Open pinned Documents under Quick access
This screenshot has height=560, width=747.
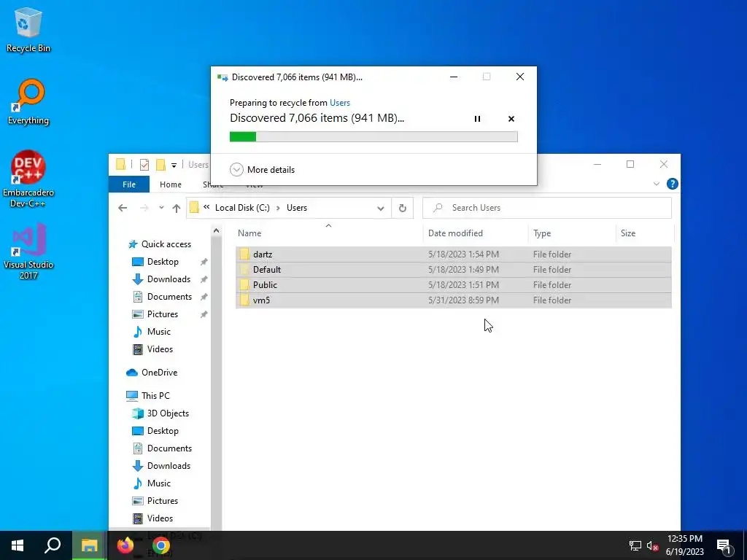169,297
